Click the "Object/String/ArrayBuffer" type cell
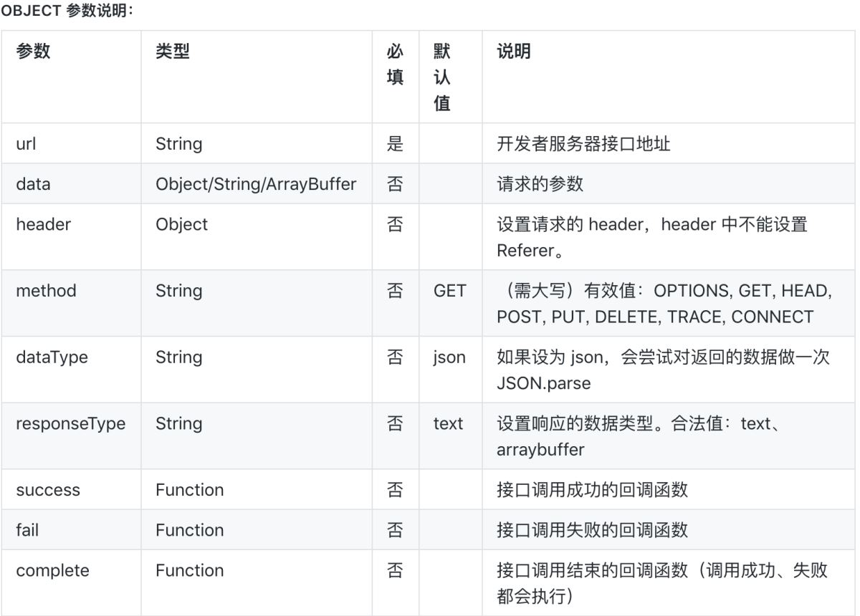This screenshot has height=616, width=860. click(256, 183)
